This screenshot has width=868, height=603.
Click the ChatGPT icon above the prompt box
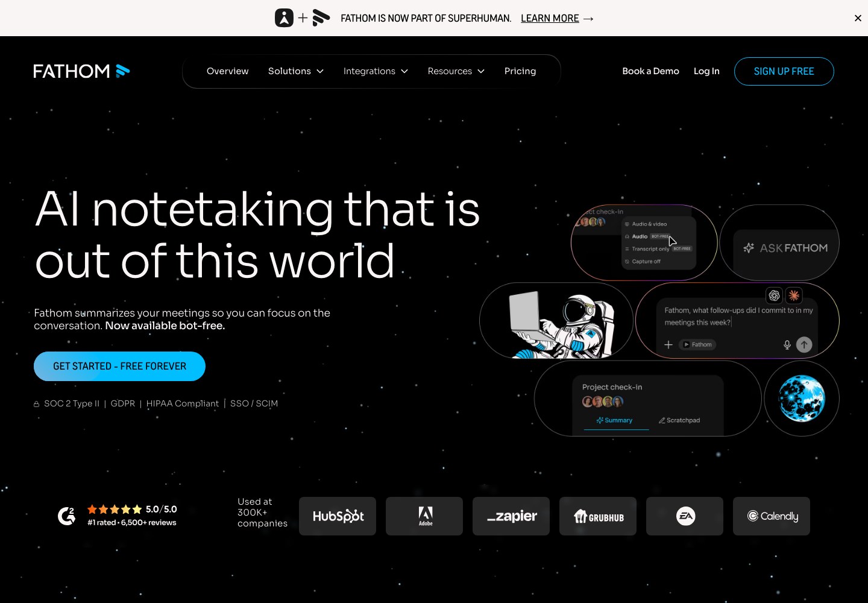coord(775,295)
